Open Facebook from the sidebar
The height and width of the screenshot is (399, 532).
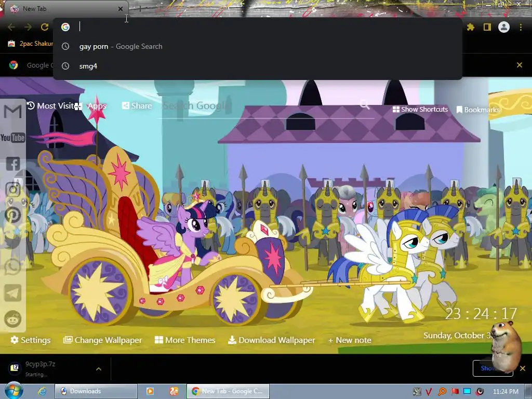pyautogui.click(x=13, y=164)
